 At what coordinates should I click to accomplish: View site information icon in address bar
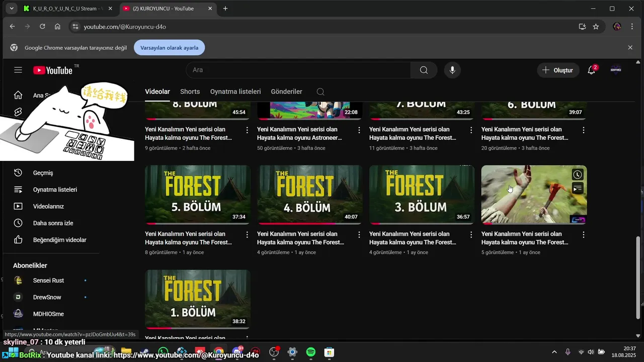click(x=75, y=27)
